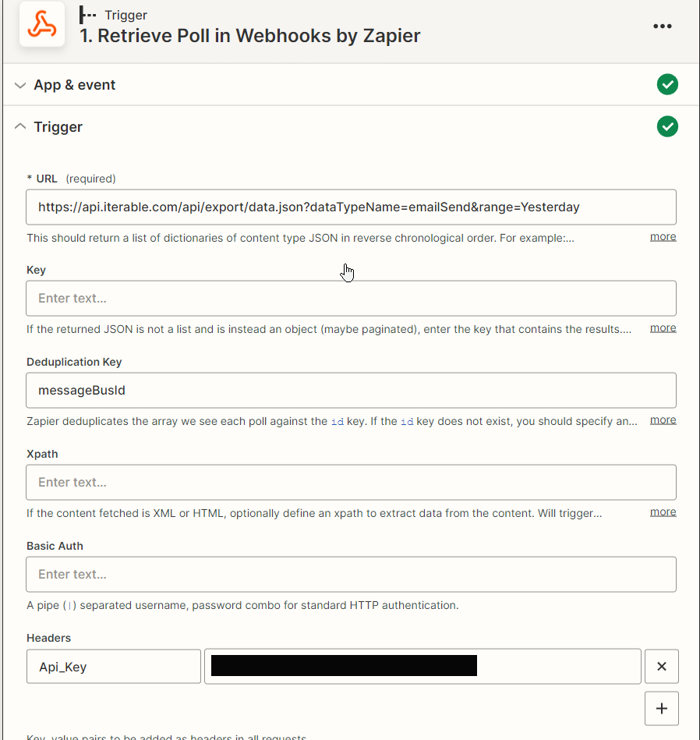Click the Basic Auth description text
This screenshot has height=740, width=700.
[x=242, y=605]
